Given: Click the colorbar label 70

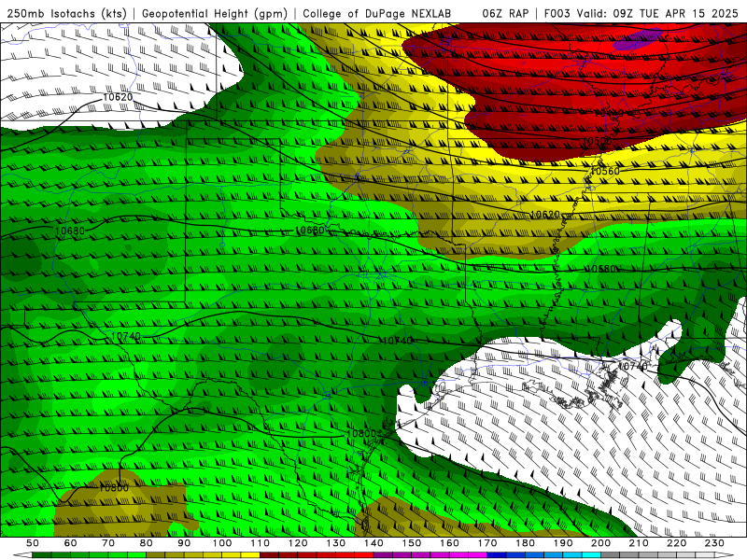Looking at the screenshot, I should 108,543.
